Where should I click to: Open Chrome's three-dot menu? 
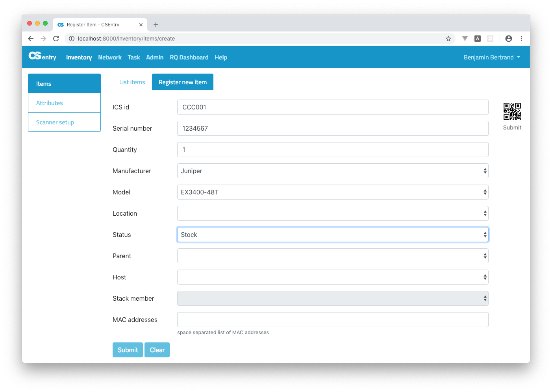coord(521,39)
